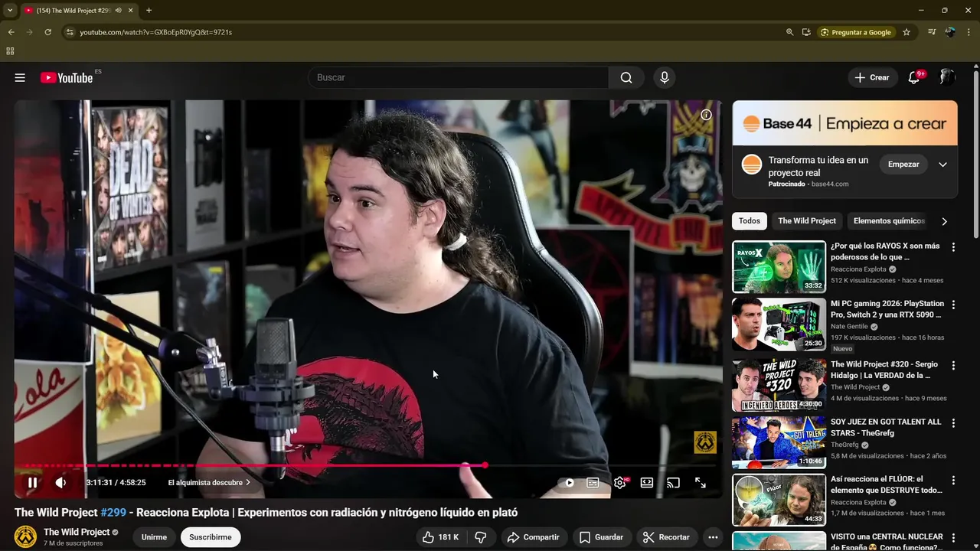
Task: Click the red progress bar scrubber handle
Action: (485, 465)
